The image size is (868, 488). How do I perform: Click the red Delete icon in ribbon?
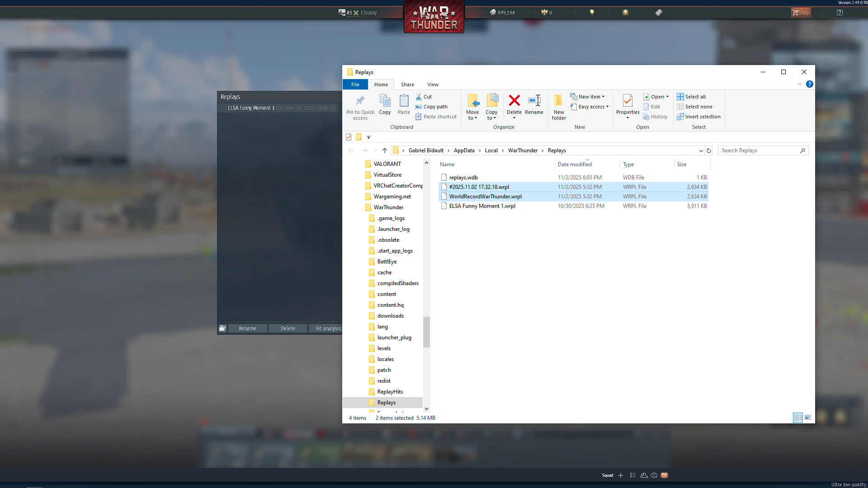514,101
